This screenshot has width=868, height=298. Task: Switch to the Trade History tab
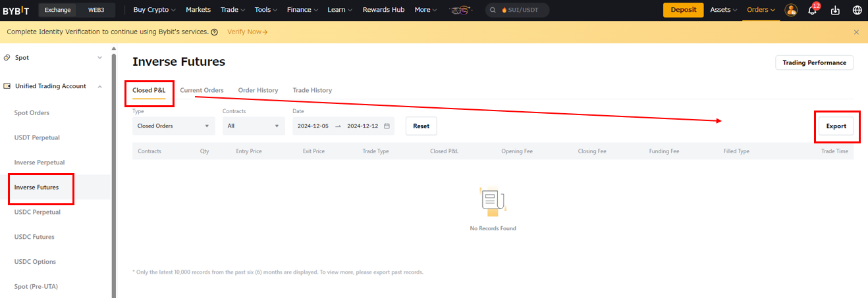[x=312, y=90]
